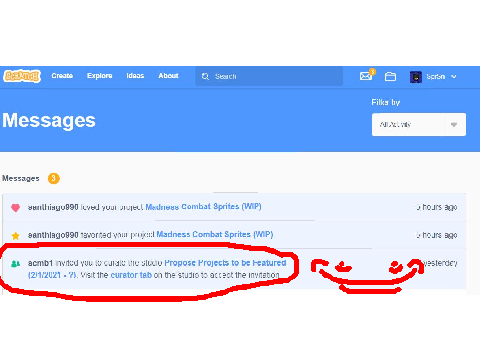This screenshot has height=360, width=480.
Task: Open Propose Projects to be Featured studio
Action: [157, 269]
